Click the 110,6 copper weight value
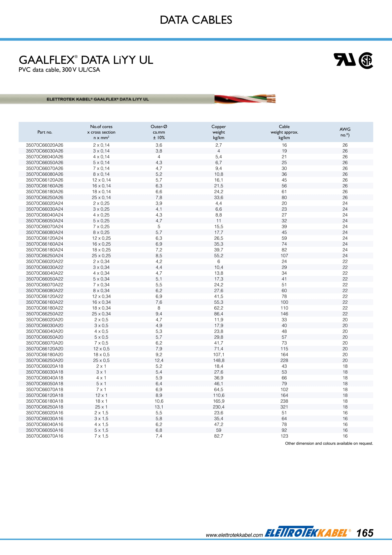 pos(219,395)
